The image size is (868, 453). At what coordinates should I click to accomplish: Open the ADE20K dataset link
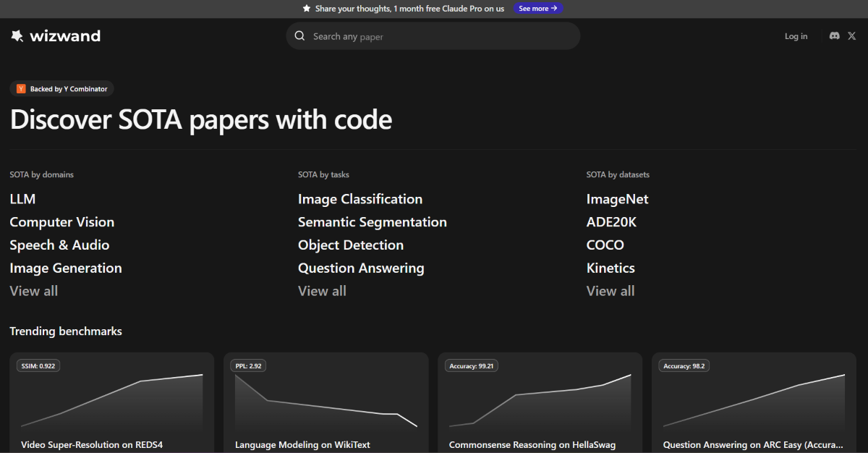(611, 222)
